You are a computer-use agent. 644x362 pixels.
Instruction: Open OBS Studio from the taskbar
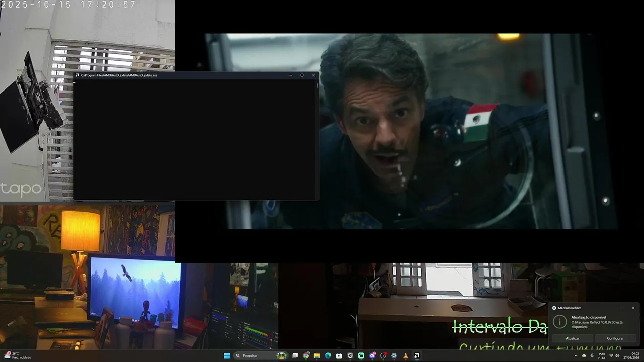point(383,356)
